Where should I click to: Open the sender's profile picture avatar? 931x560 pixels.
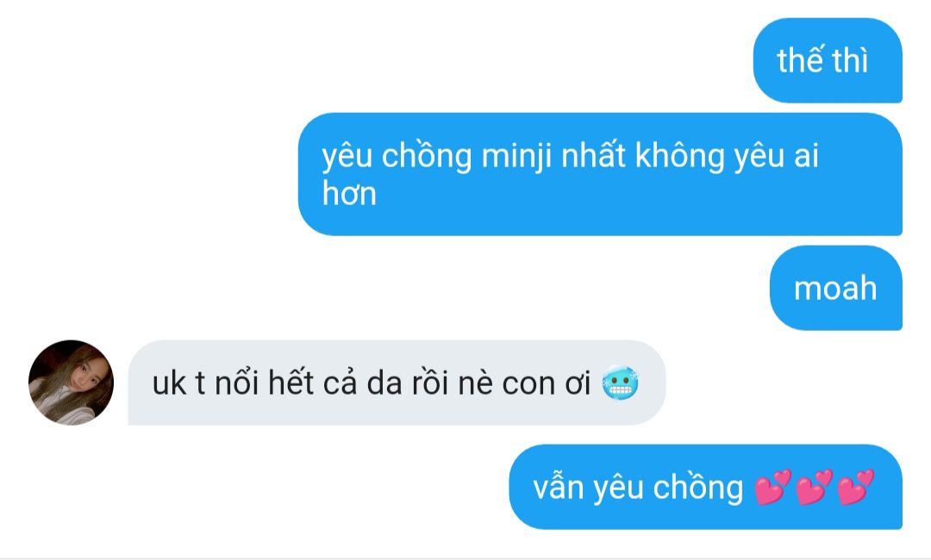72,383
